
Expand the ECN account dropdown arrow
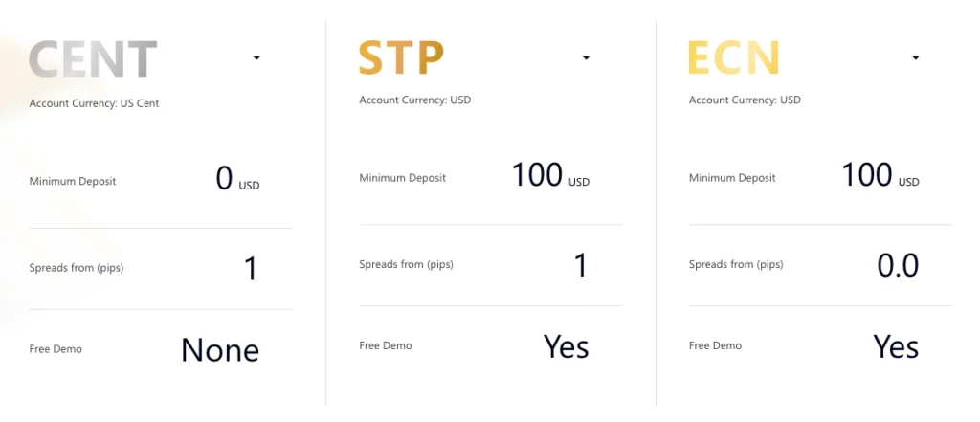pos(916,58)
